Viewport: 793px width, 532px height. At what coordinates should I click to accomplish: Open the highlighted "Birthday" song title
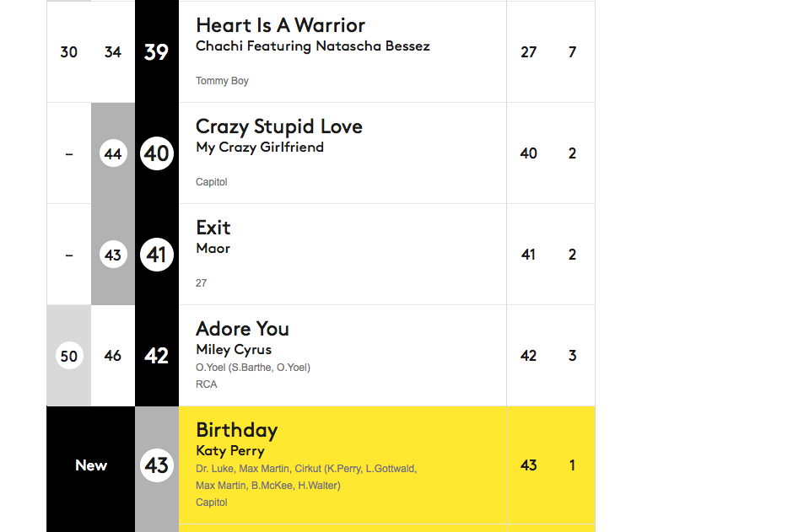pos(236,430)
